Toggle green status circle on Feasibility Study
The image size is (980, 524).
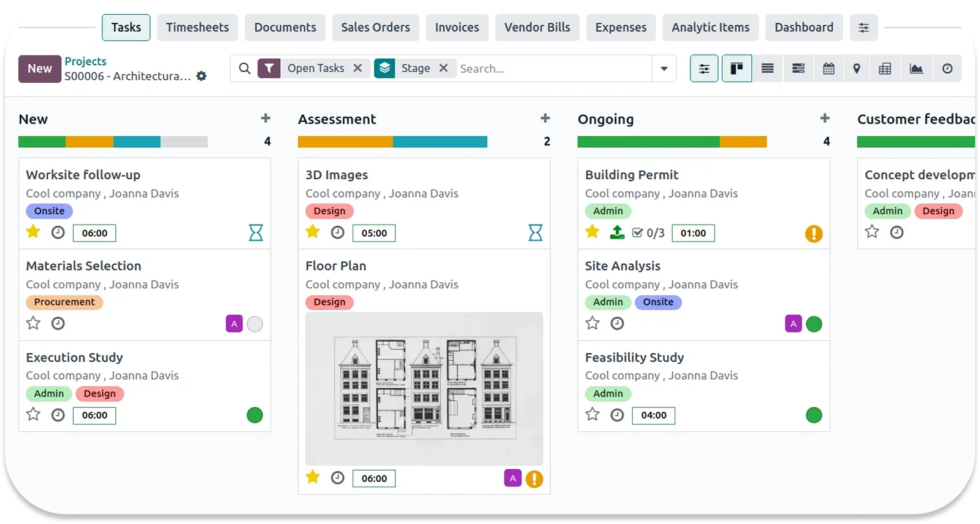click(814, 415)
